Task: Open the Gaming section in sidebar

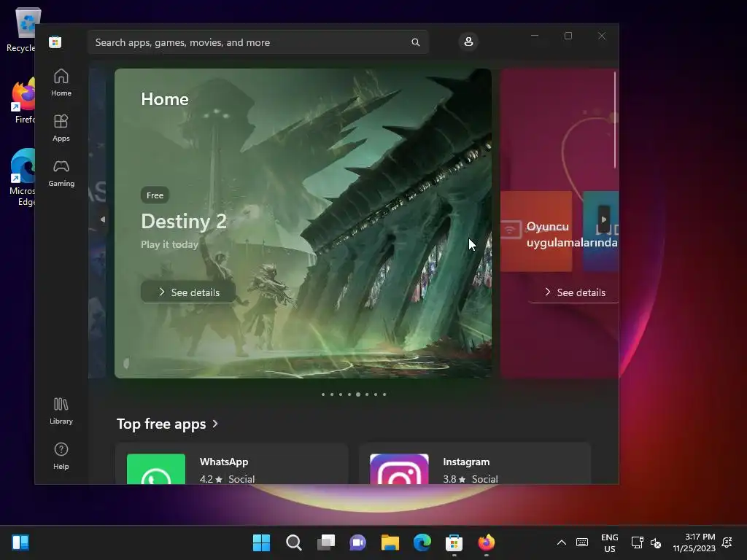Action: pyautogui.click(x=61, y=174)
